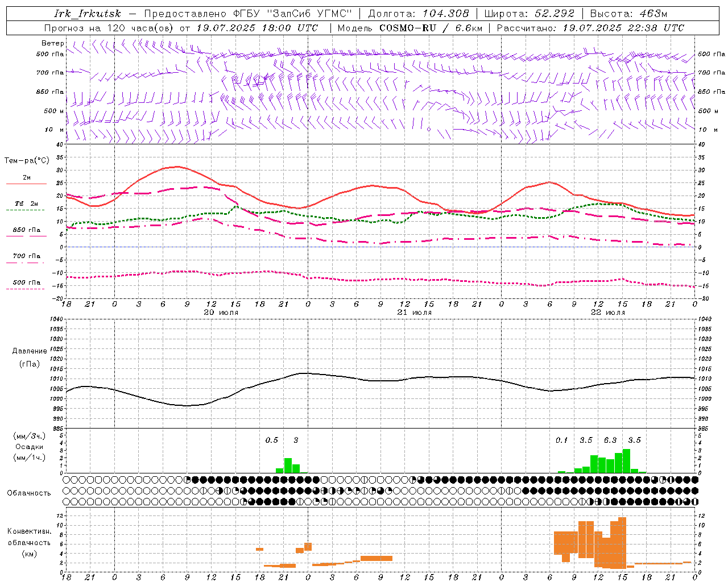This screenshot has width=728, height=582.
Task: Click the 500 м wind level label on left axis
Action: tap(53, 111)
